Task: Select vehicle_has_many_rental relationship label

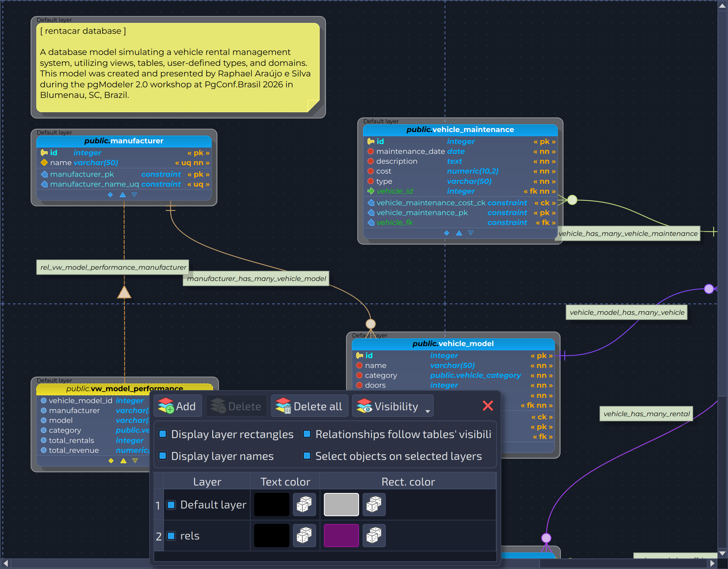Action: click(646, 414)
